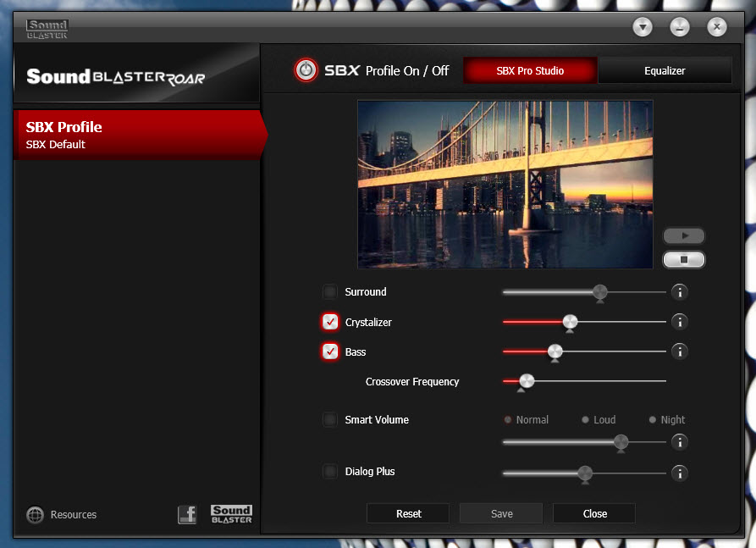Open the info for Surround
Image resolution: width=756 pixels, height=548 pixels.
click(679, 292)
